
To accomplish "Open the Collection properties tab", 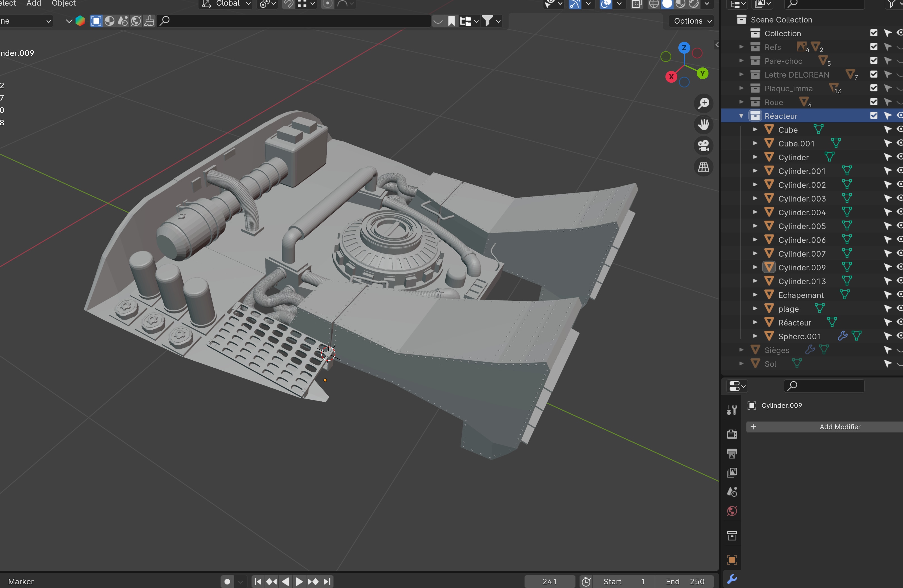I will coord(732,536).
